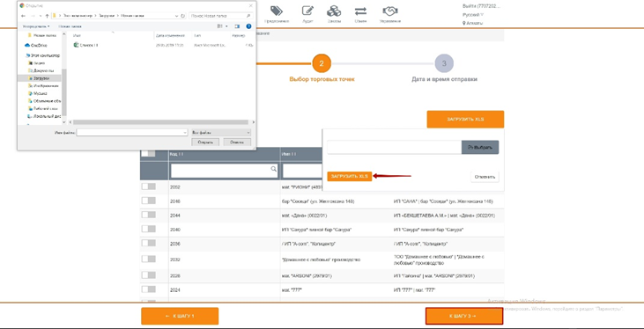This screenshot has height=329, width=644.
Task: Open the exchange arrows icon
Action: click(360, 11)
